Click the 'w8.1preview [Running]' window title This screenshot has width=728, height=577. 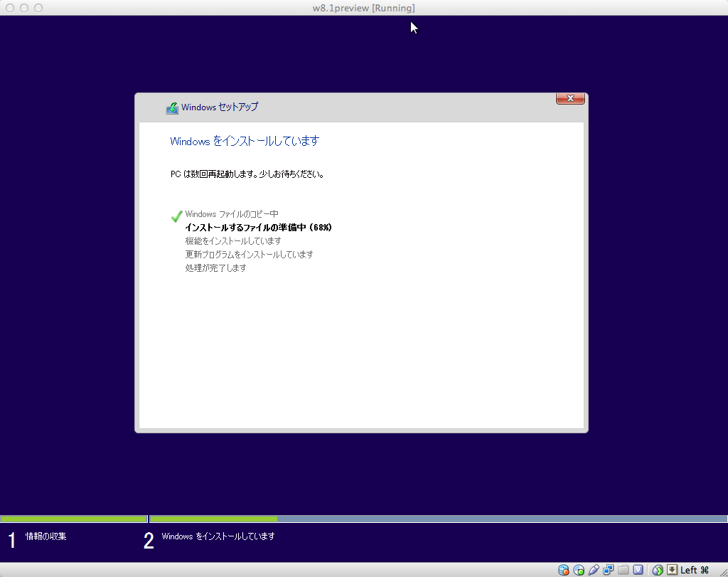(363, 8)
